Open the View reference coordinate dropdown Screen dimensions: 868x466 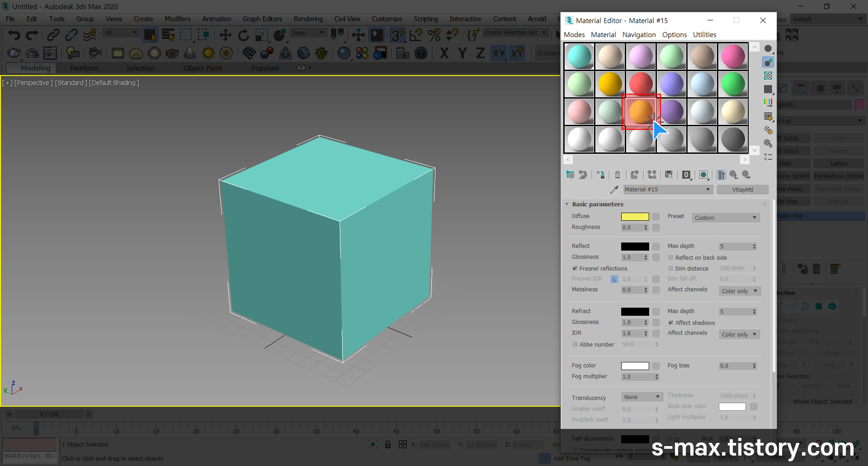[x=308, y=33]
